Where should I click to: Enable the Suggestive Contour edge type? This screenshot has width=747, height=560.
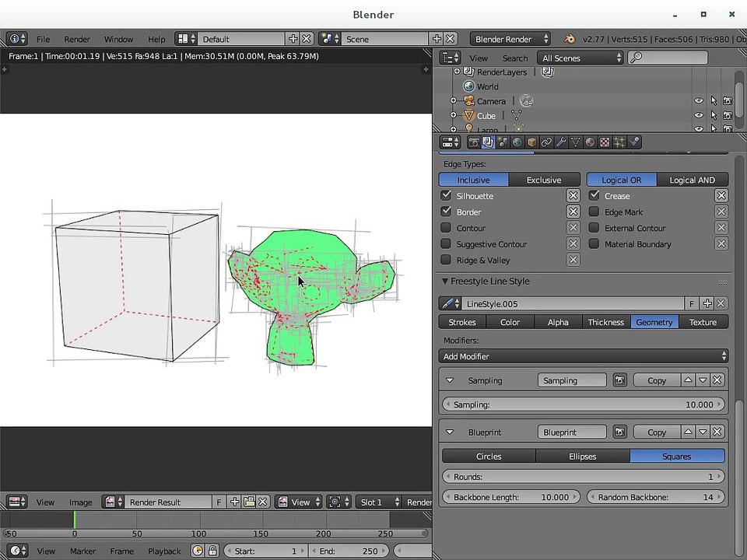(x=446, y=243)
